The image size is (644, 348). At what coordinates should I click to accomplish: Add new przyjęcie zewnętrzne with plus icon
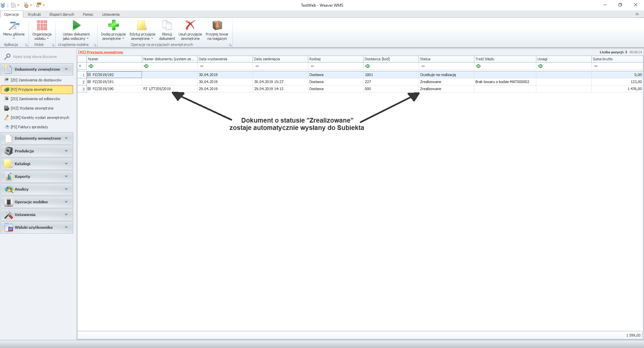click(113, 25)
